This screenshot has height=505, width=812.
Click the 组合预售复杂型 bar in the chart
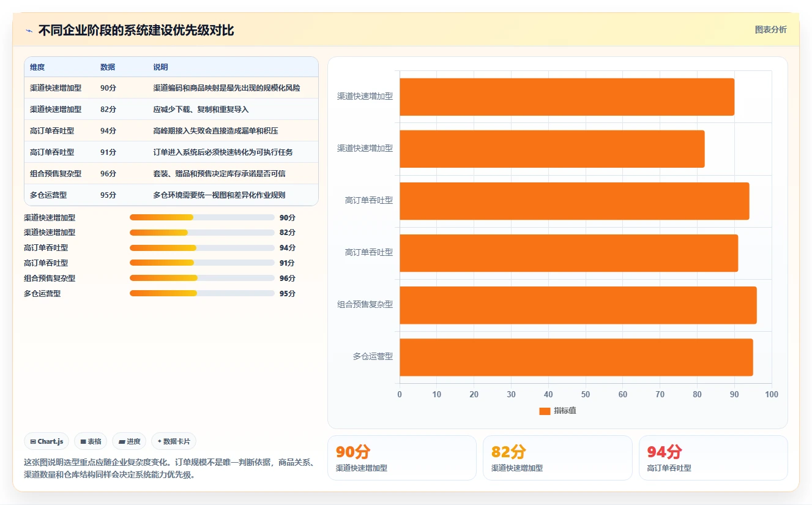click(578, 305)
